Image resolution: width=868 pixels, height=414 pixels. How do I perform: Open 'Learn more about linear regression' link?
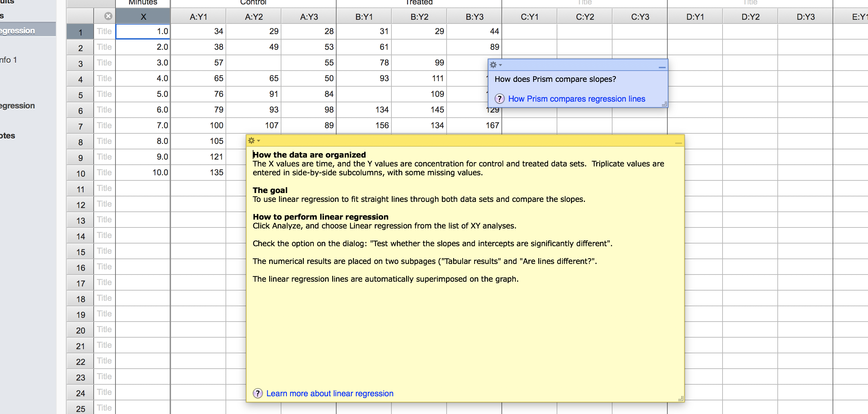(330, 393)
